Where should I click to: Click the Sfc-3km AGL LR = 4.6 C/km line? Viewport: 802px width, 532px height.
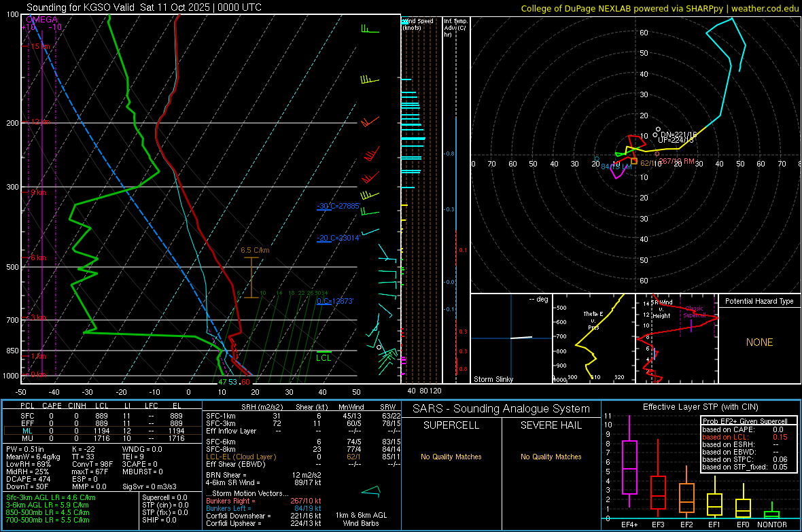[x=51, y=497]
